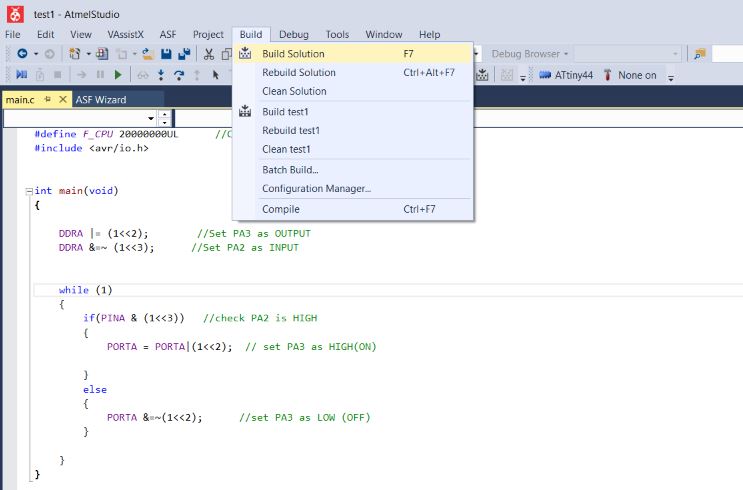Open the Help menu
This screenshot has width=743, height=490.
429,35
